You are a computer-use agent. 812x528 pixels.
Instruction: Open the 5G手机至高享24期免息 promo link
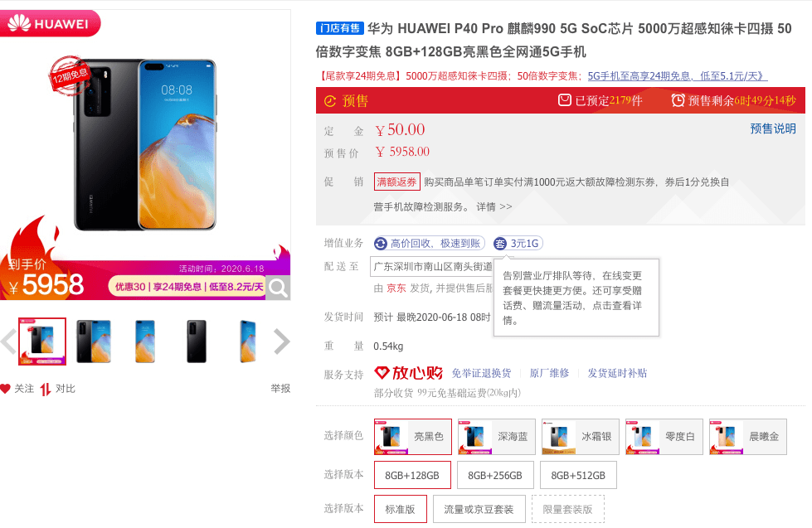click(678, 76)
